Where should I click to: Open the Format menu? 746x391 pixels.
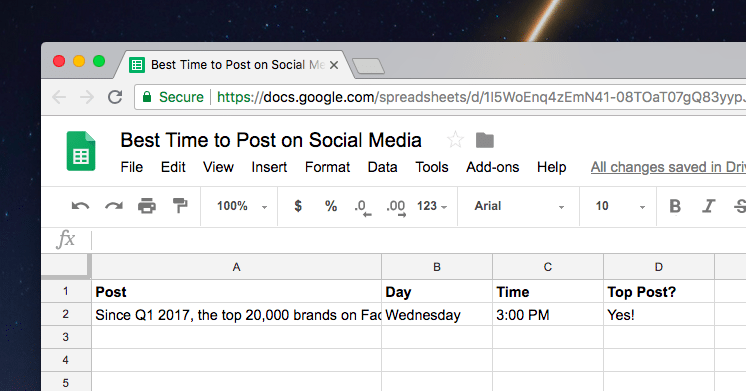pos(327,167)
